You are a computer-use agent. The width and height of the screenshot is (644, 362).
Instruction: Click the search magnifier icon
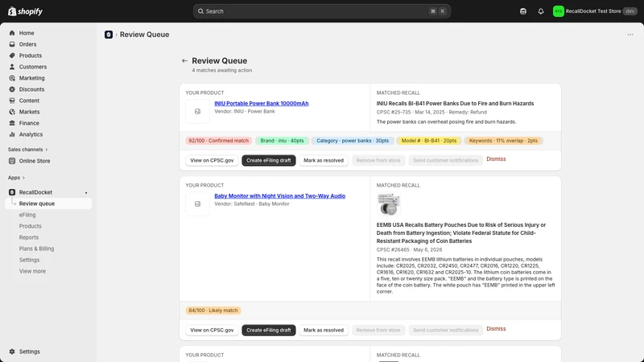point(200,11)
